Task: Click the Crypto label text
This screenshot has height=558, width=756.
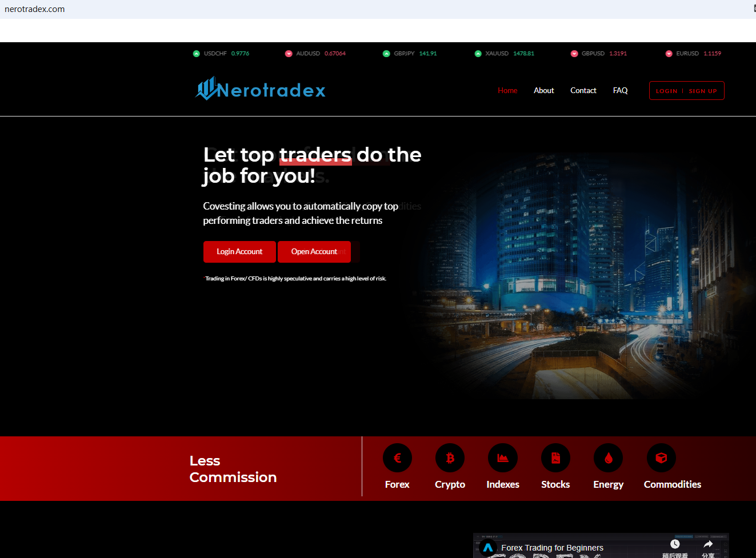Action: 450,484
